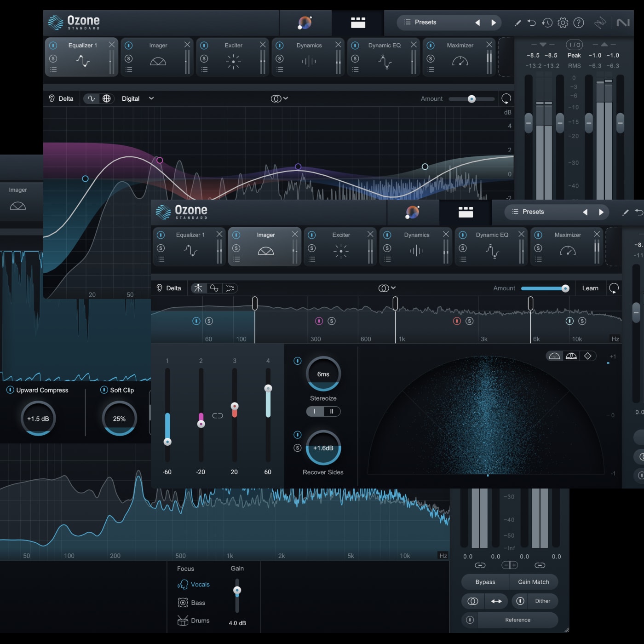This screenshot has width=644, height=644.
Task: Click link icon between Imager bands 2 and 3
Action: [218, 415]
